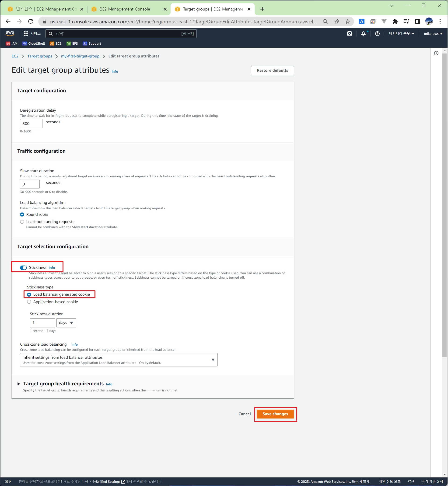Click the browser forward arrow
The width and height of the screenshot is (448, 486).
click(19, 21)
